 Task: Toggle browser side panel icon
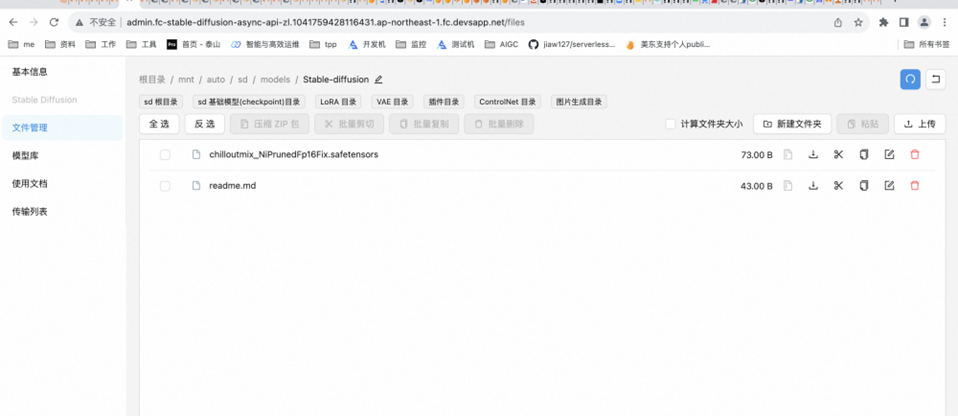pos(904,23)
